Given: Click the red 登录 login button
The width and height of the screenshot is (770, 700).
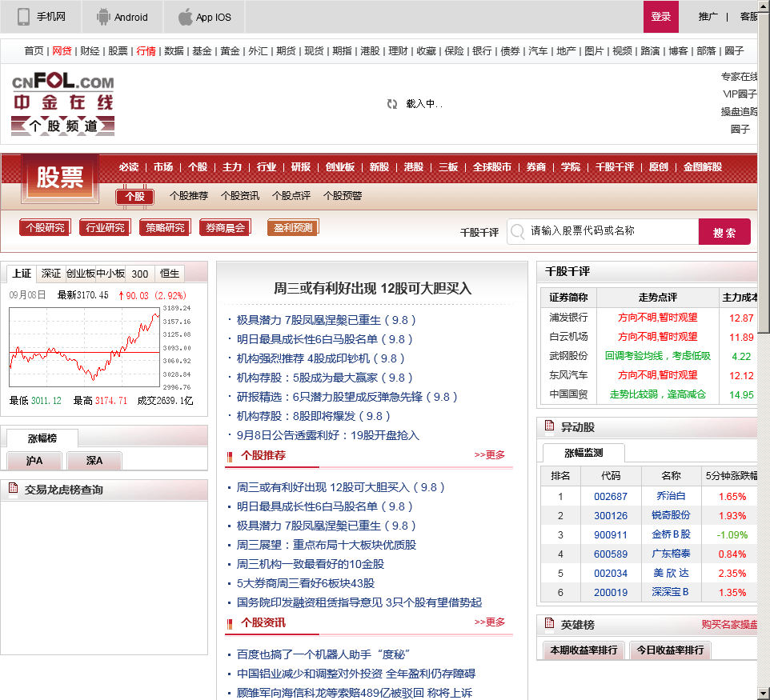Looking at the screenshot, I should point(661,17).
